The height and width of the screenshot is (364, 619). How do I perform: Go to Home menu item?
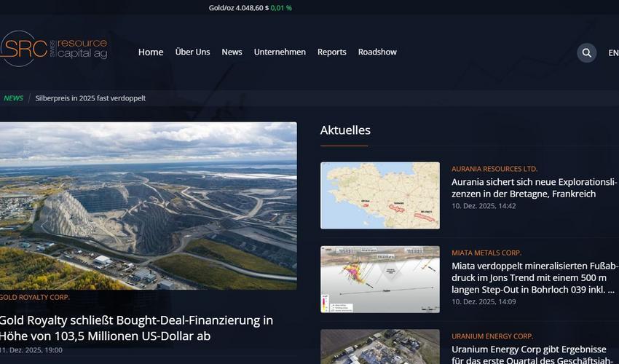[151, 52]
